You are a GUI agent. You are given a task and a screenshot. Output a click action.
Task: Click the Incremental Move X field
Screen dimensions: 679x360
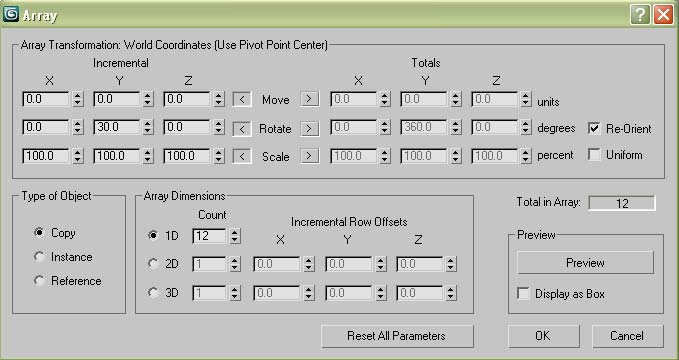pyautogui.click(x=46, y=99)
